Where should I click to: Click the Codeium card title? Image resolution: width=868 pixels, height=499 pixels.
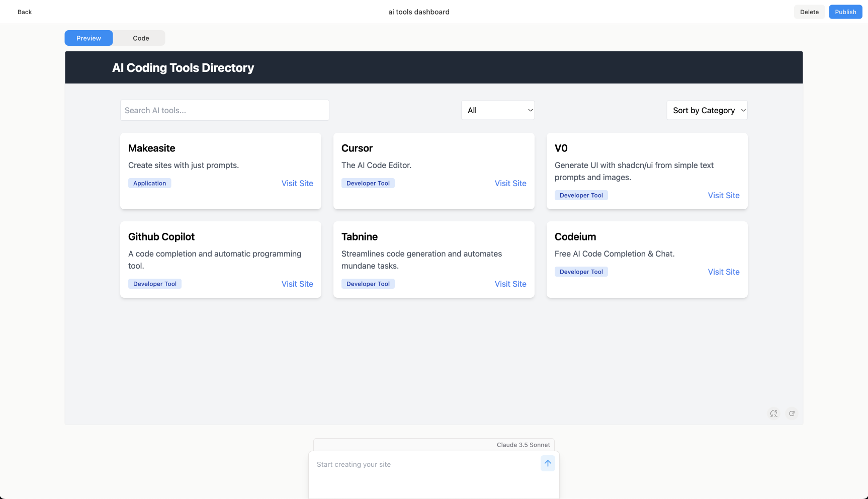click(575, 237)
